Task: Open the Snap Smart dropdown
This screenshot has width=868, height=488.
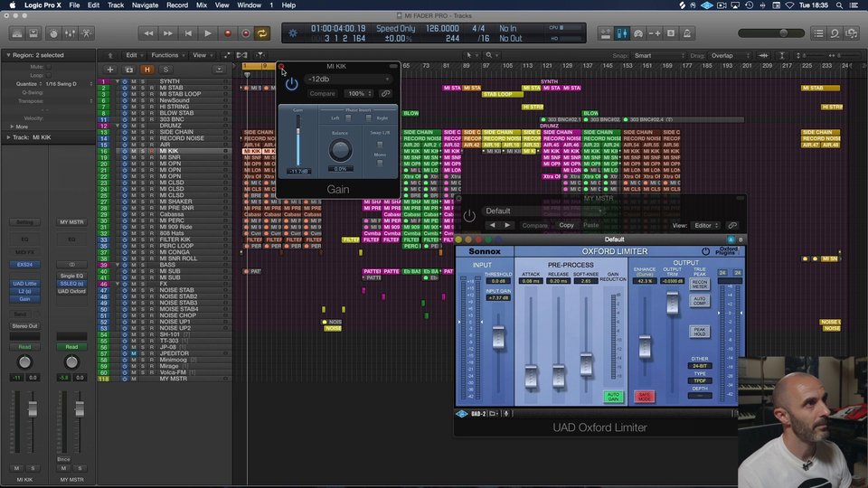Action: [x=657, y=55]
